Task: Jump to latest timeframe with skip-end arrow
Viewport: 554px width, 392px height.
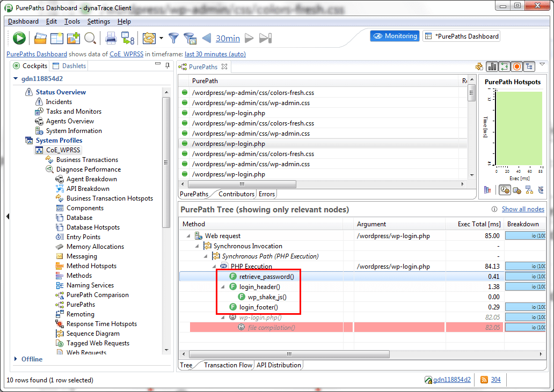Action: tap(265, 38)
